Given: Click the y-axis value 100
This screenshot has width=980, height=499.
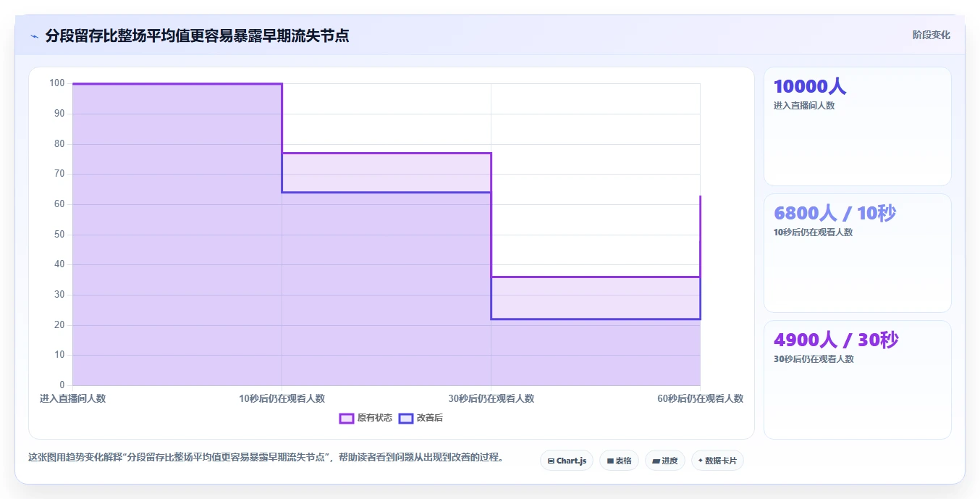Looking at the screenshot, I should pyautogui.click(x=56, y=83).
